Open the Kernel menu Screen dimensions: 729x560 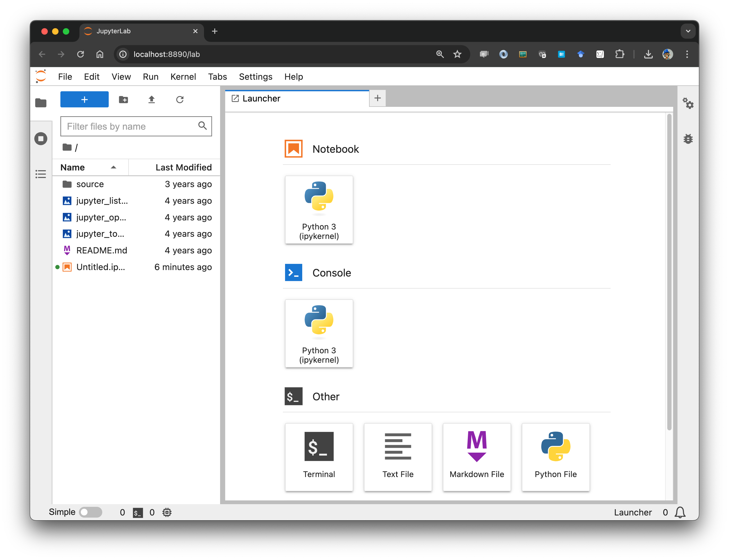(x=183, y=77)
